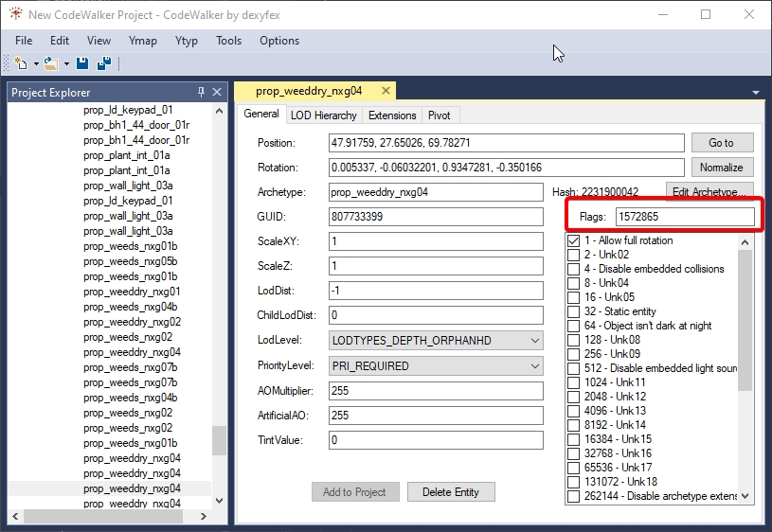Open the LodLevel dropdown
772x532 pixels.
pyautogui.click(x=436, y=341)
